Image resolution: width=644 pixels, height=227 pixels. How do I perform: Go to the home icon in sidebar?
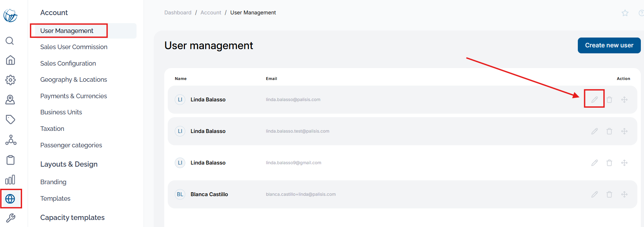pyautogui.click(x=10, y=60)
